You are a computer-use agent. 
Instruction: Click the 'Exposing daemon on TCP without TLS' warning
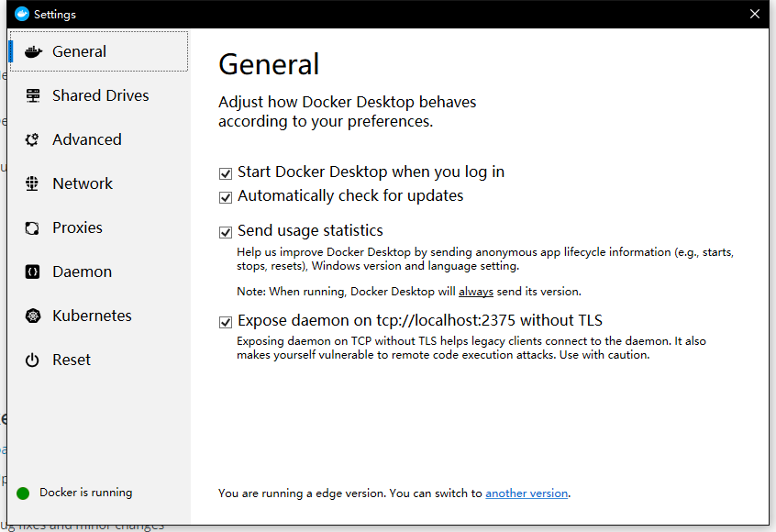[471, 348]
